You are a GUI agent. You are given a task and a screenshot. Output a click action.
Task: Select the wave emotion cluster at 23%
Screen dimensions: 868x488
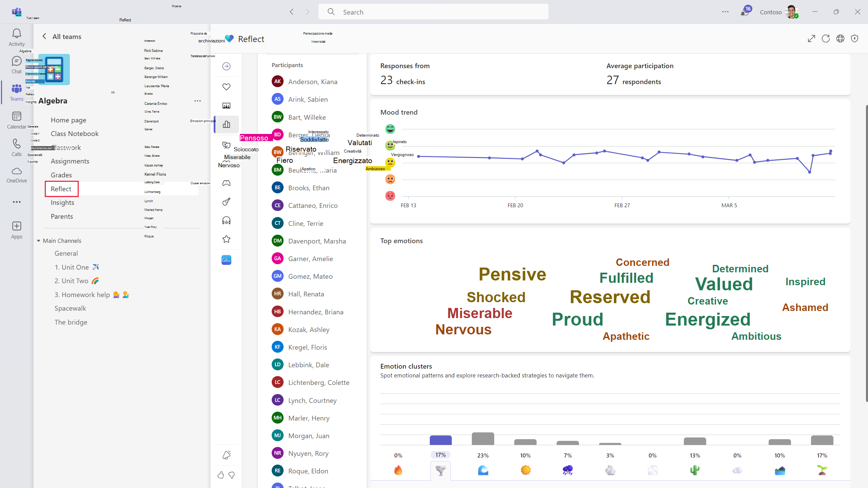pos(483,470)
